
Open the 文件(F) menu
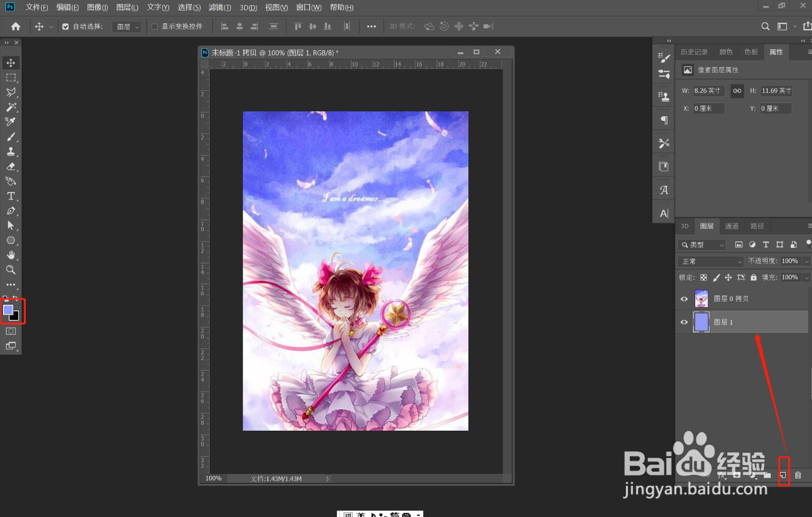tap(37, 7)
